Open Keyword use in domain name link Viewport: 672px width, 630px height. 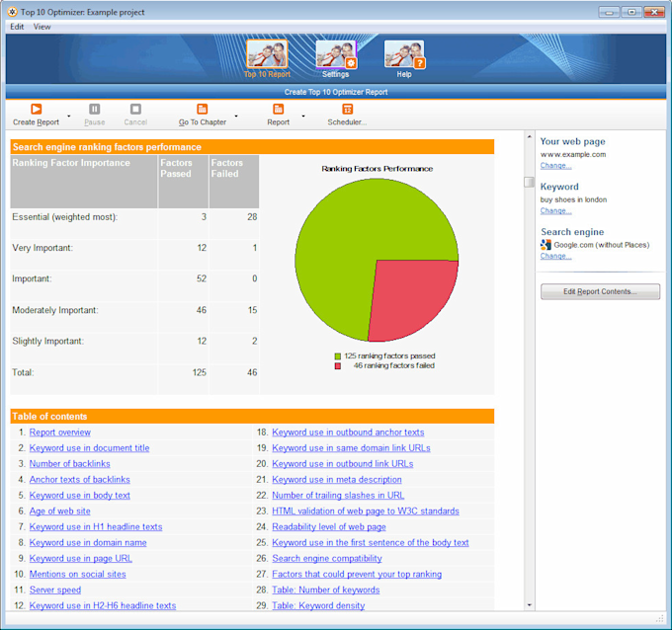(x=88, y=543)
